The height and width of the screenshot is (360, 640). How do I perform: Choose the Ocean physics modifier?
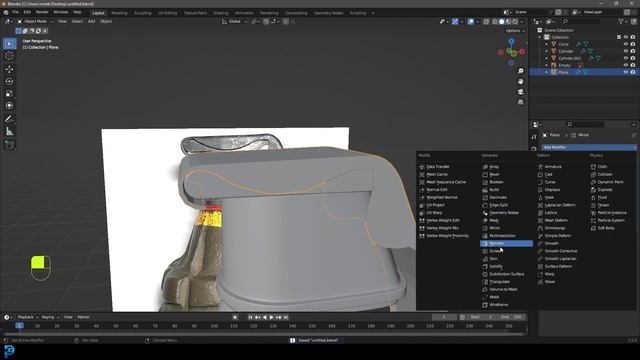point(603,205)
